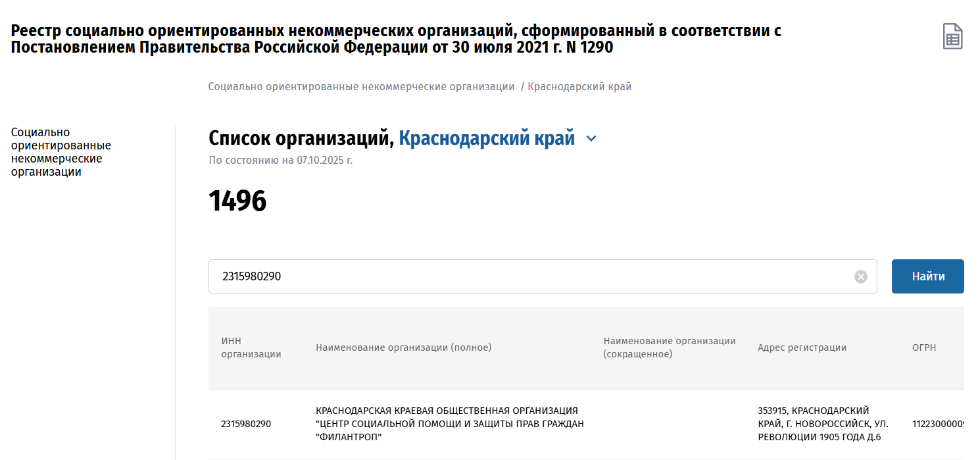Click the Наименование организации (полное) column header
The width and height of the screenshot is (980, 460).
[x=403, y=347]
